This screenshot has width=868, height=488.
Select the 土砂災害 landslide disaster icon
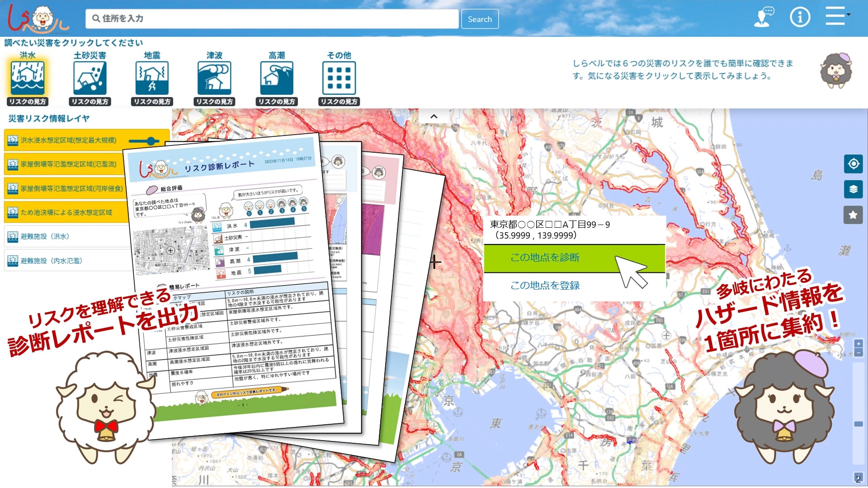point(90,78)
